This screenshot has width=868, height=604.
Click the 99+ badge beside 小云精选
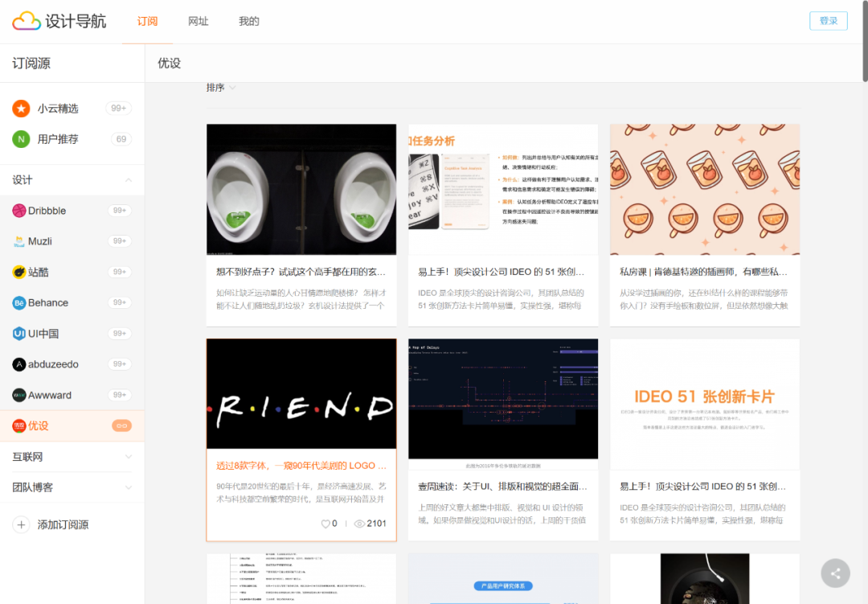(118, 108)
